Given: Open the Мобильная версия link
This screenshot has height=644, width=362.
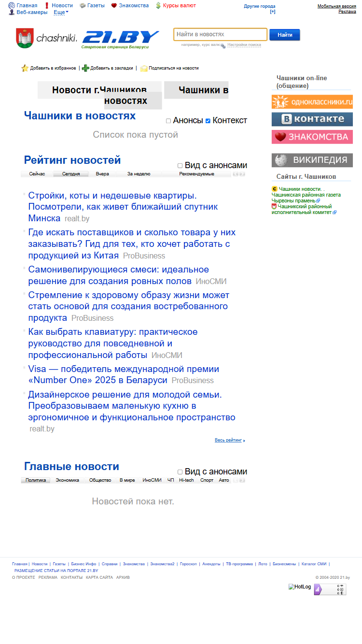Looking at the screenshot, I should (x=337, y=6).
